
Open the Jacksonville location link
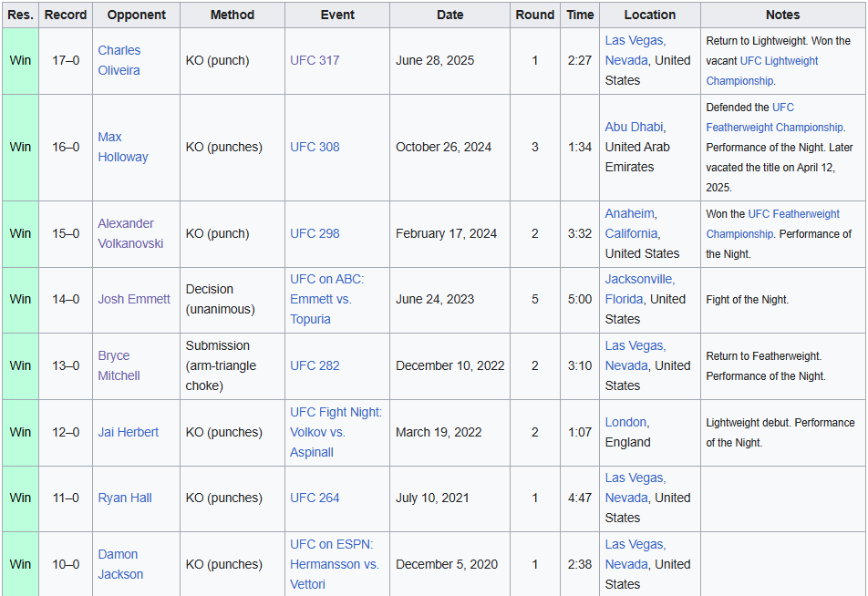coord(639,280)
